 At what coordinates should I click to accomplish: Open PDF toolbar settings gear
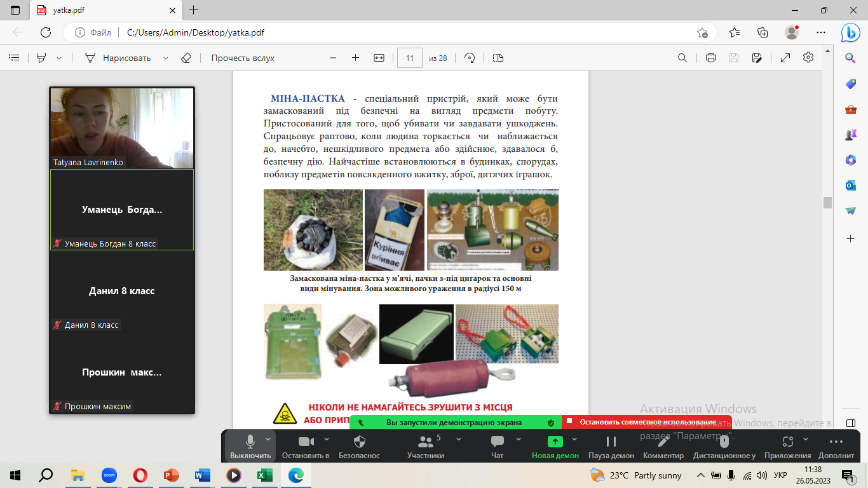click(808, 58)
